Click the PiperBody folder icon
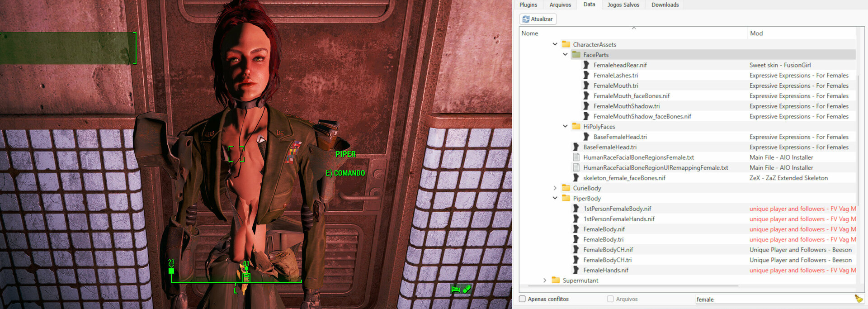This screenshot has height=309, width=868. [566, 198]
